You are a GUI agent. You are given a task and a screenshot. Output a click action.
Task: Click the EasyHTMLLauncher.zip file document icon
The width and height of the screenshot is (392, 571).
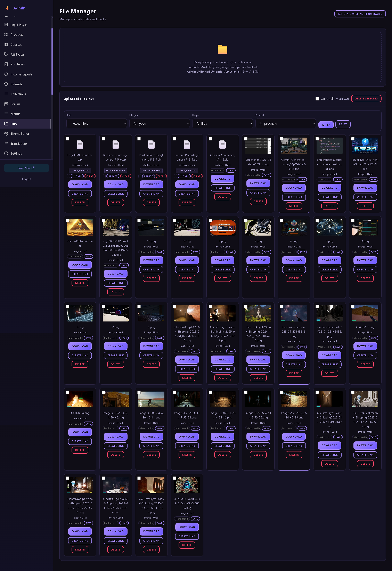pyautogui.click(x=80, y=145)
